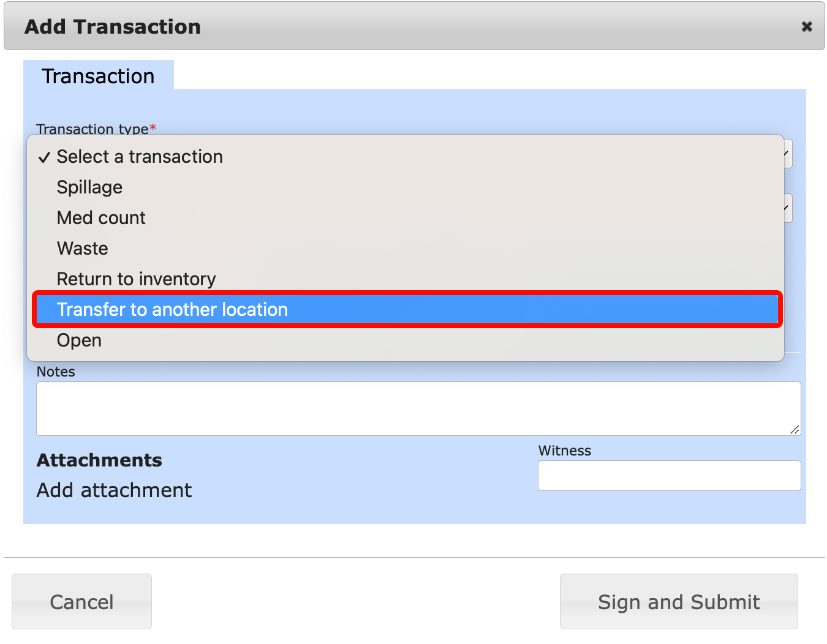The width and height of the screenshot is (827, 644).
Task: Click the Witness field label
Action: [x=564, y=451]
